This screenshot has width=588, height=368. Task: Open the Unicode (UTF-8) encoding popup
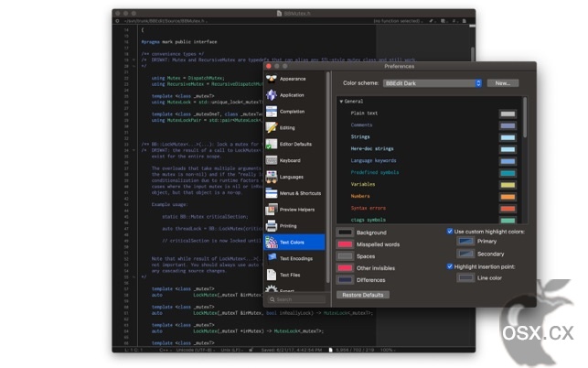(x=196, y=350)
